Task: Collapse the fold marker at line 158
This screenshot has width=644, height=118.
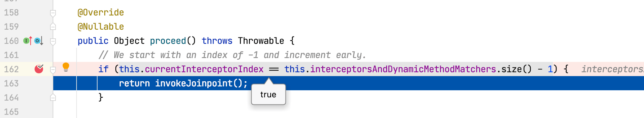Action: tap(53, 13)
